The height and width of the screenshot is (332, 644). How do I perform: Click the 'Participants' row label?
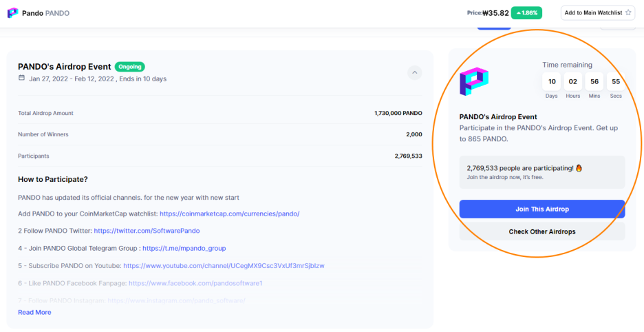34,156
